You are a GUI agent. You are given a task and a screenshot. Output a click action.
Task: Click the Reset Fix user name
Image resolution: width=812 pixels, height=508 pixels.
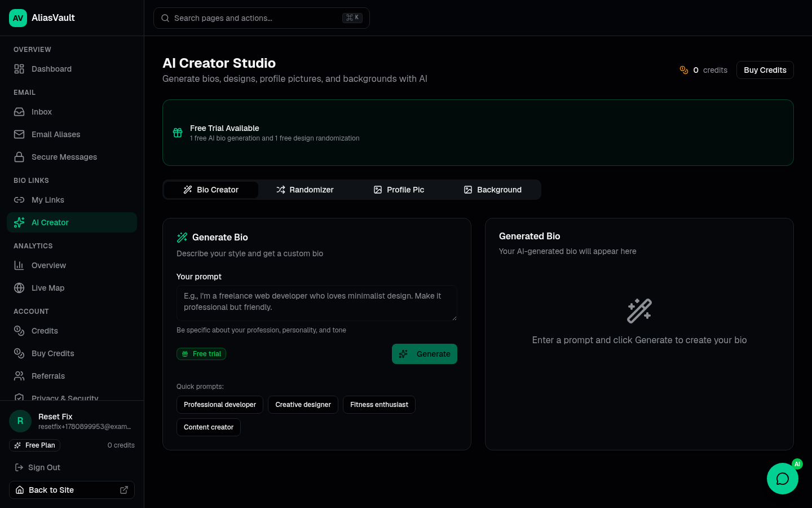(x=55, y=417)
